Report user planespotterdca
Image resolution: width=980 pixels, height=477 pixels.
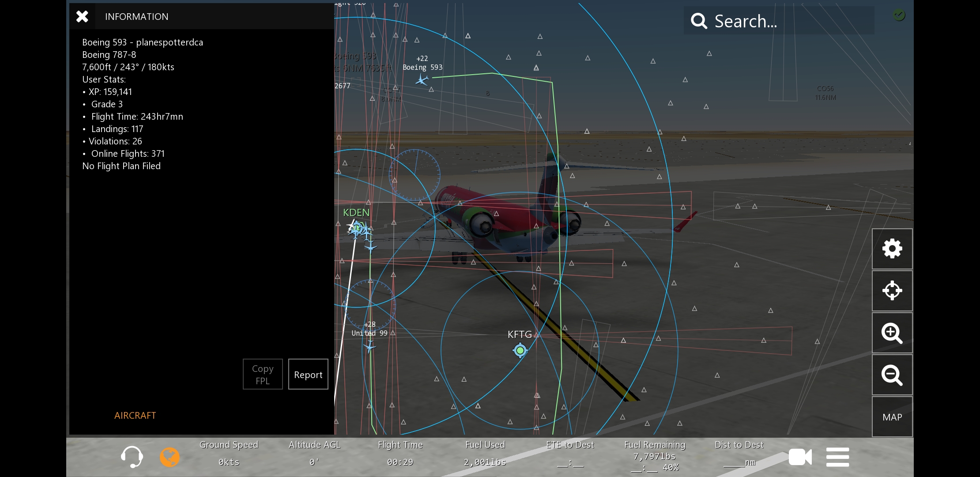308,375
